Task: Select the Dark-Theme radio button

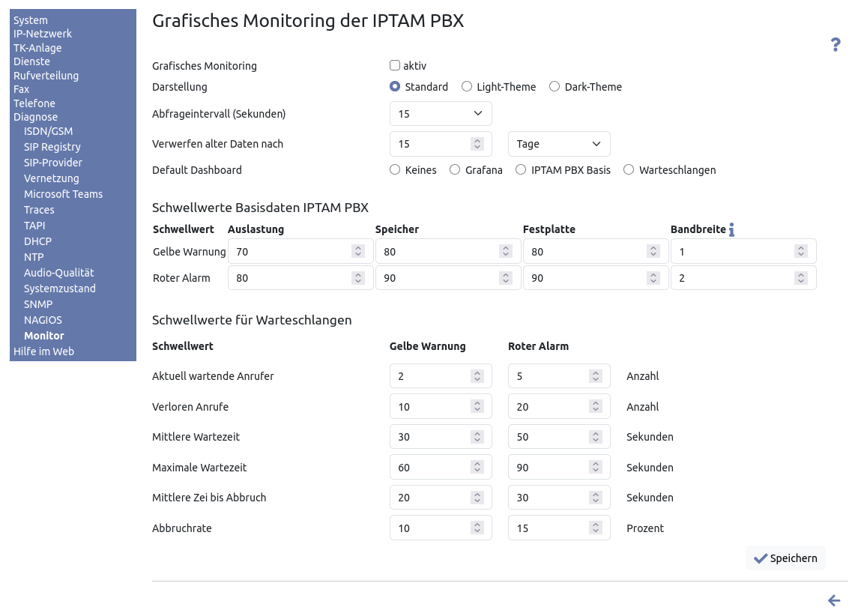Action: (x=555, y=87)
